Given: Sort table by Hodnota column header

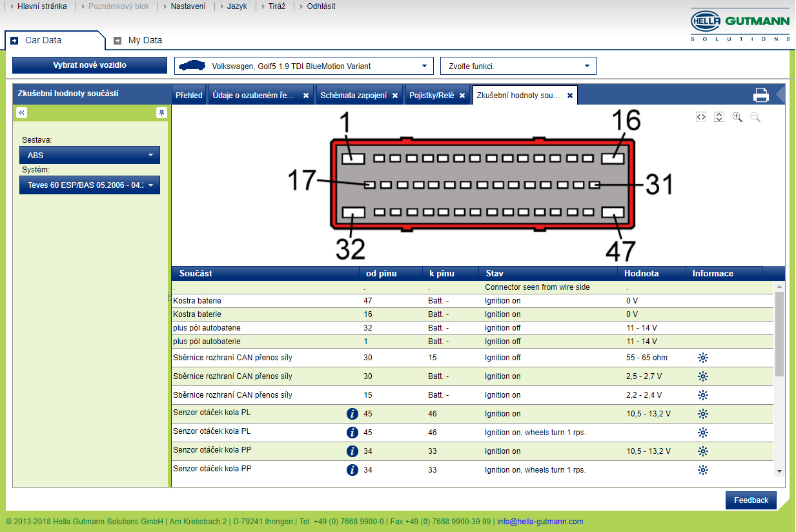Looking at the screenshot, I should click(651, 273).
